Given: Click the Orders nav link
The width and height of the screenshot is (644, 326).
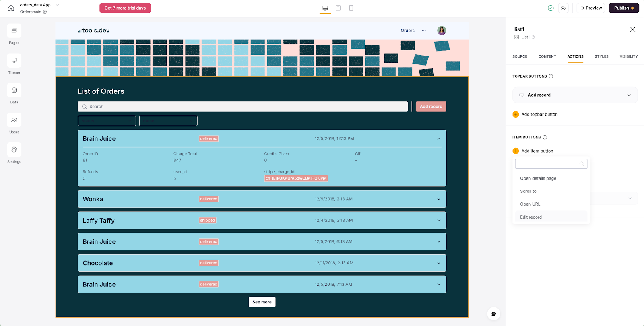Looking at the screenshot, I should point(407,31).
